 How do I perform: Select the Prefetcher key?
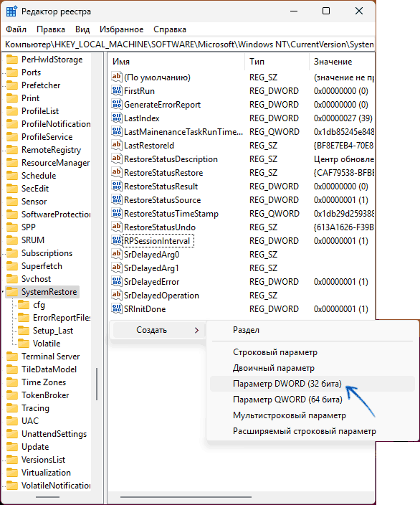(x=41, y=85)
